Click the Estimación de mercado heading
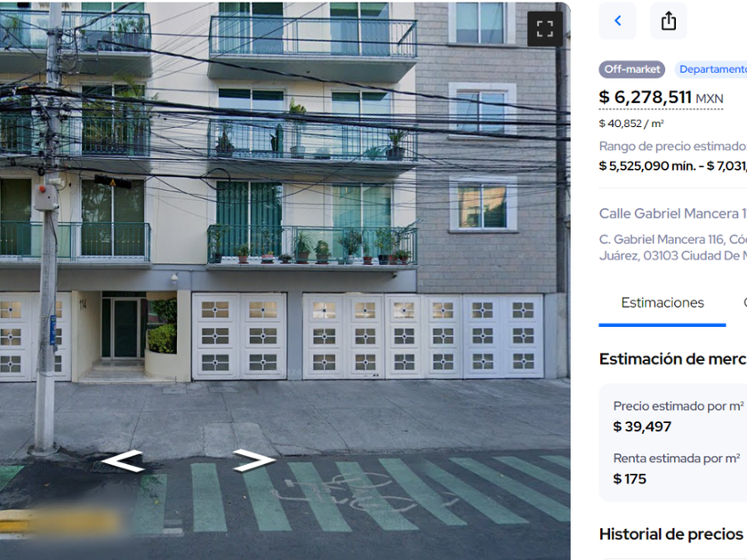The width and height of the screenshot is (747, 560). 672,359
